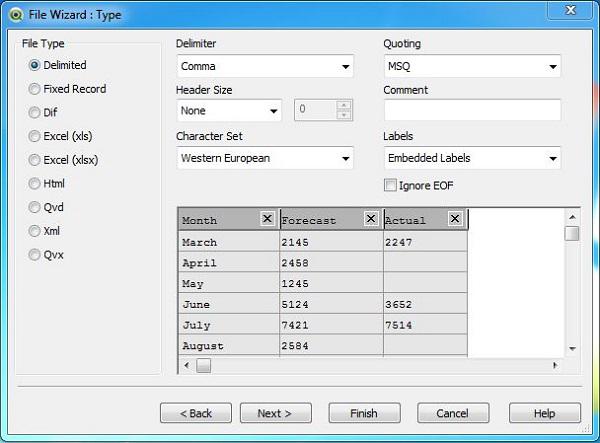Click the Forecast column header
This screenshot has width=600, height=443.
coord(331,220)
